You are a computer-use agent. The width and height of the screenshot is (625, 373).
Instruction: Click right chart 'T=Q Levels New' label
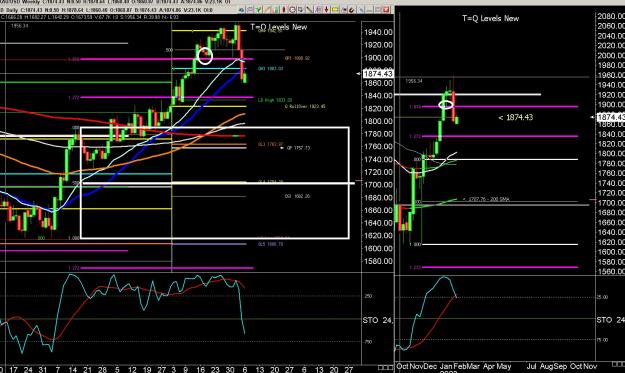tap(491, 18)
